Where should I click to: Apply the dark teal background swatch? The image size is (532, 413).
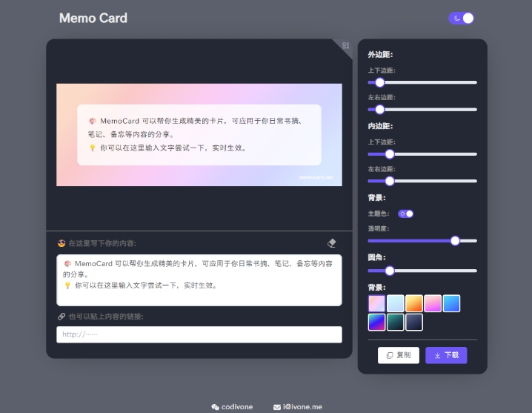click(396, 322)
